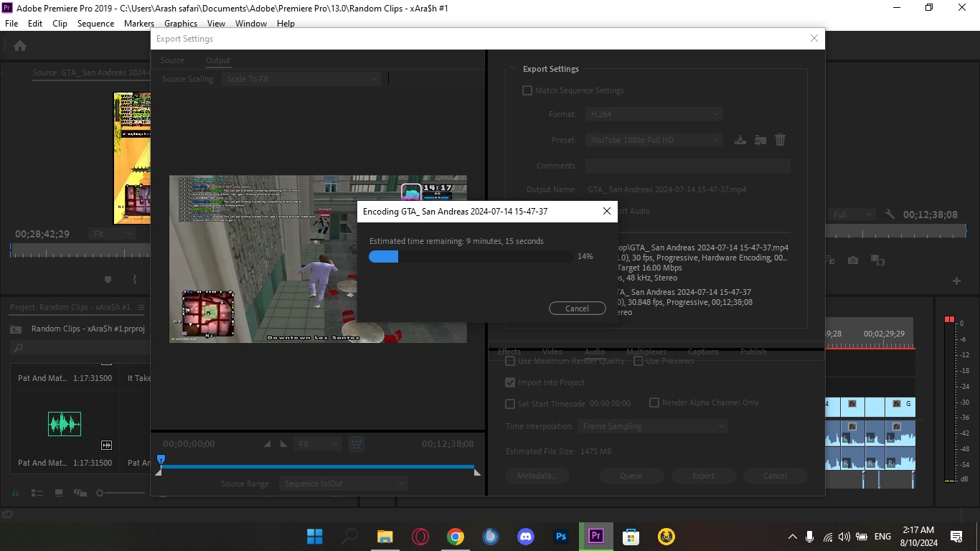Open Discord from the taskbar

526,536
